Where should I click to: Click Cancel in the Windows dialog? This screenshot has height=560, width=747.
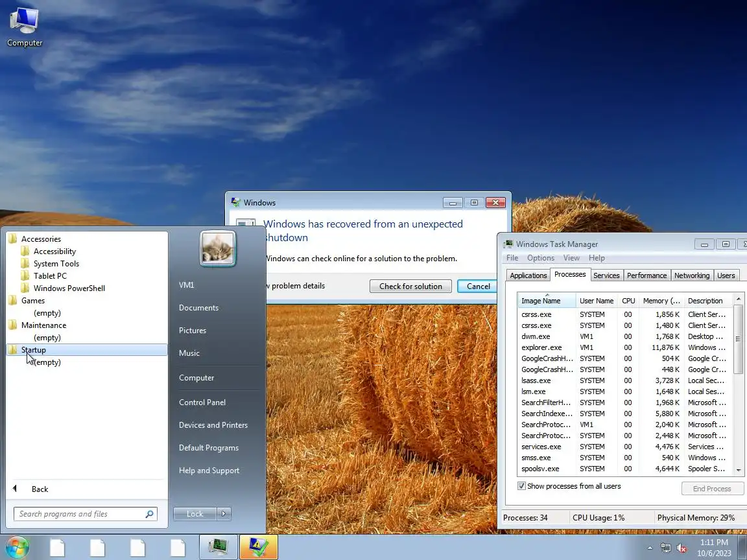(x=478, y=286)
